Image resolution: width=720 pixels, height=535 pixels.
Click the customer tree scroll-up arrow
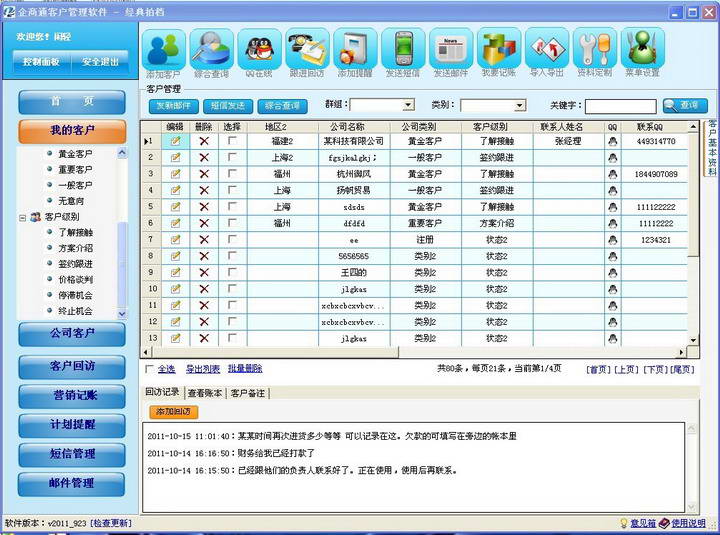122,152
